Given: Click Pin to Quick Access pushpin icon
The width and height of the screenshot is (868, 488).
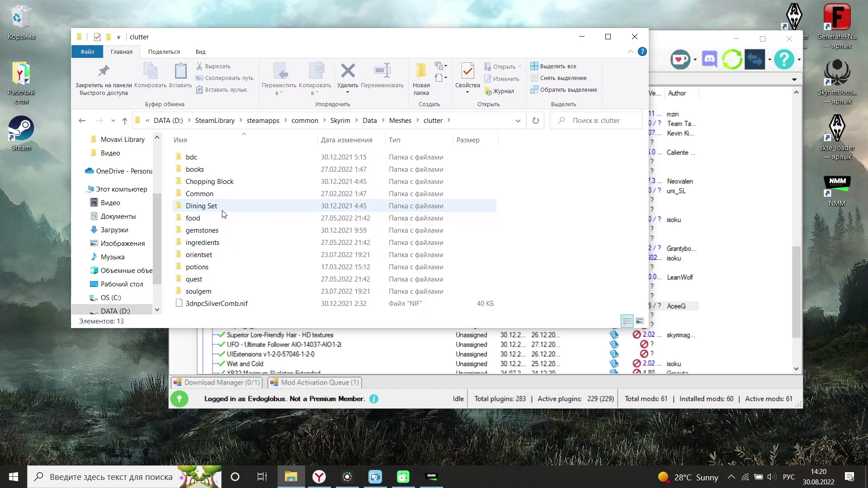Looking at the screenshot, I should click(x=104, y=71).
